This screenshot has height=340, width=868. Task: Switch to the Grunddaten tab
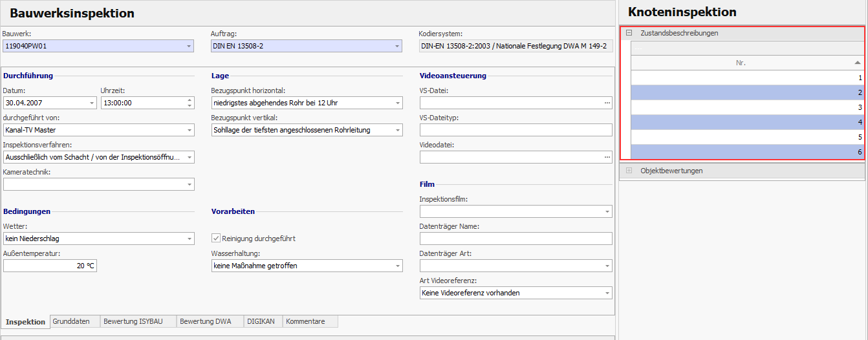tap(71, 321)
